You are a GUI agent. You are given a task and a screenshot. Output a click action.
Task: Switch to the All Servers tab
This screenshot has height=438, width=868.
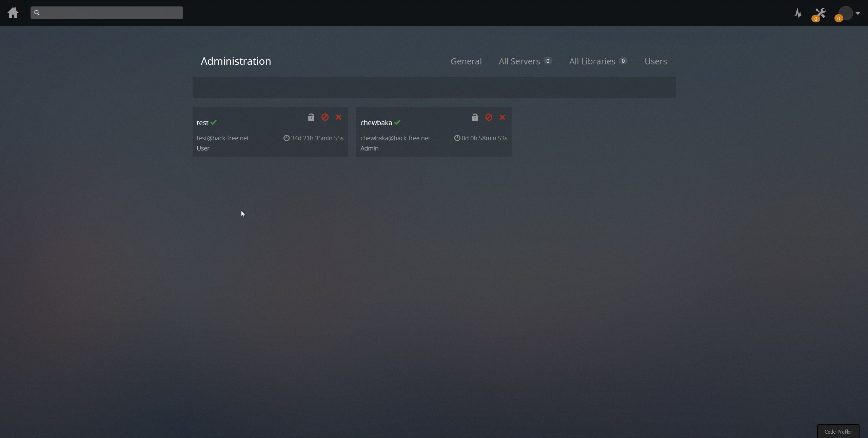(x=519, y=61)
